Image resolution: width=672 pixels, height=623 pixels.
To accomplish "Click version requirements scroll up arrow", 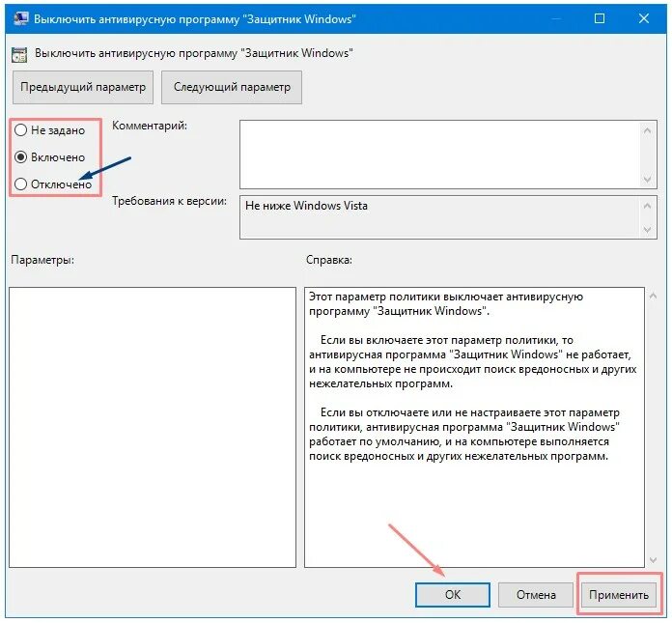I will [x=648, y=206].
